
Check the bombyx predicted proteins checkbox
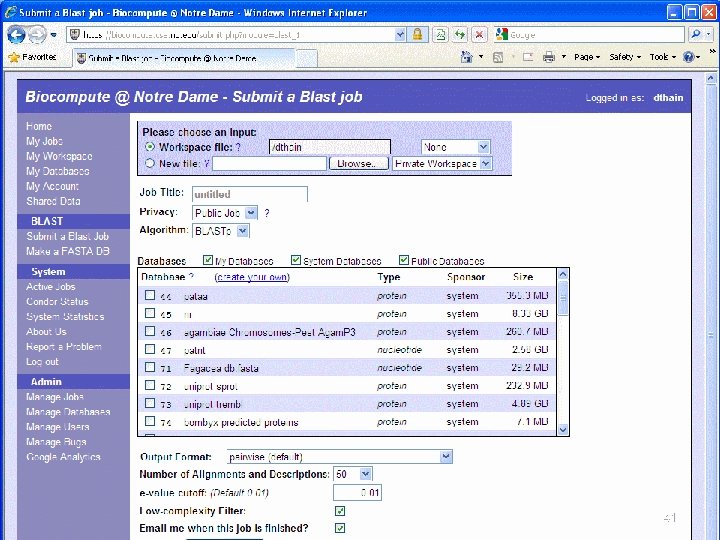(150, 421)
